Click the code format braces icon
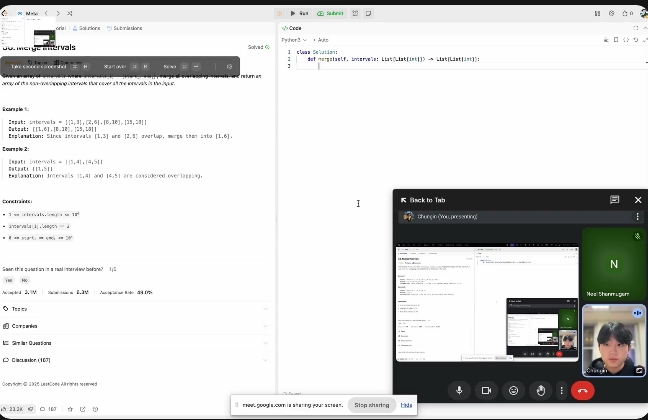 [x=626, y=40]
